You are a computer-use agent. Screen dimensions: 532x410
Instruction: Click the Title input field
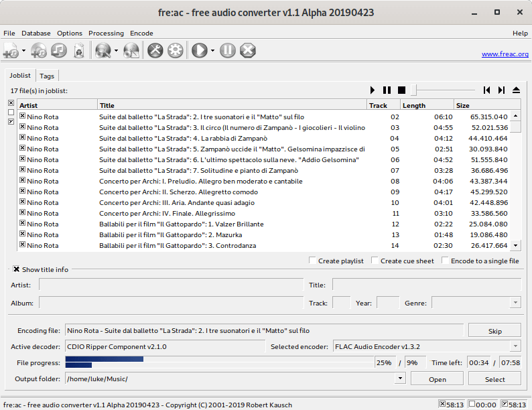427,285
